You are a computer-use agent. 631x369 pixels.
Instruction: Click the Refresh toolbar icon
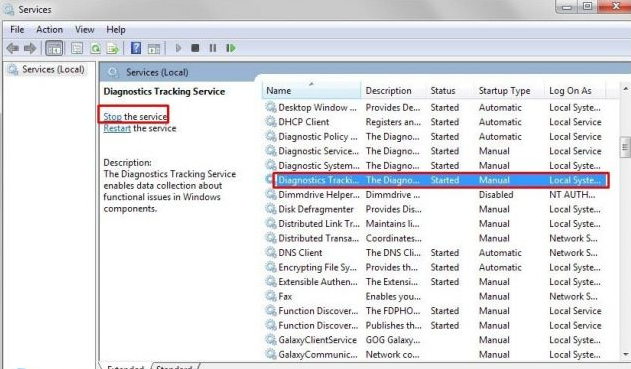tap(95, 48)
